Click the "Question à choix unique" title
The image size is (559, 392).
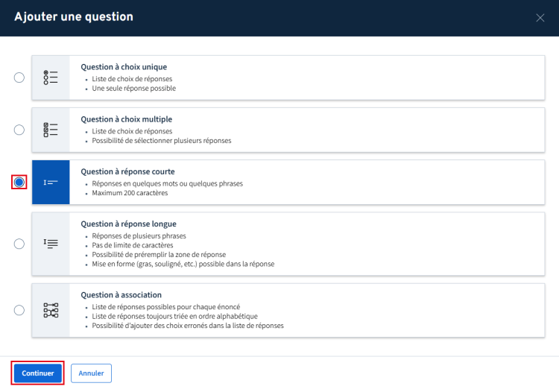(124, 67)
